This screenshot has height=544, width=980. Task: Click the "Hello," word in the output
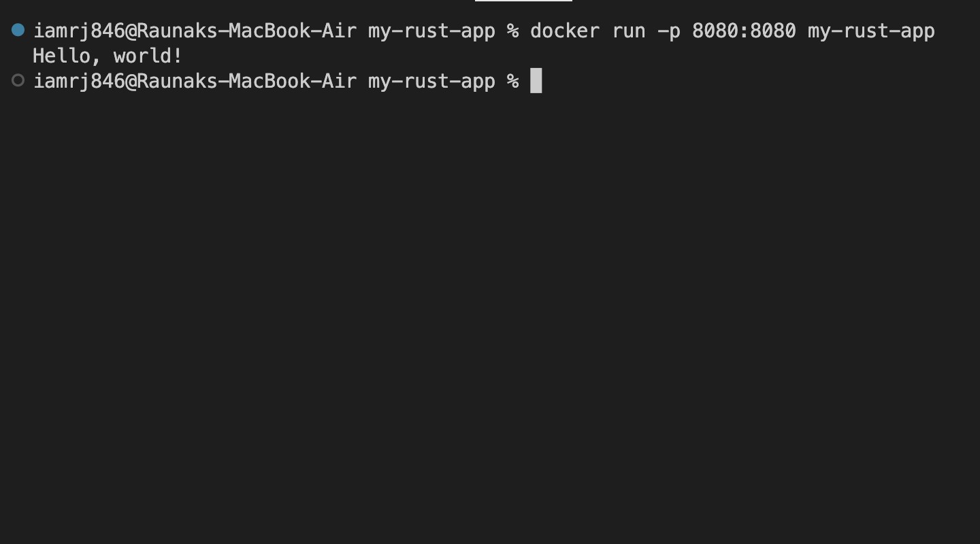[x=67, y=56]
